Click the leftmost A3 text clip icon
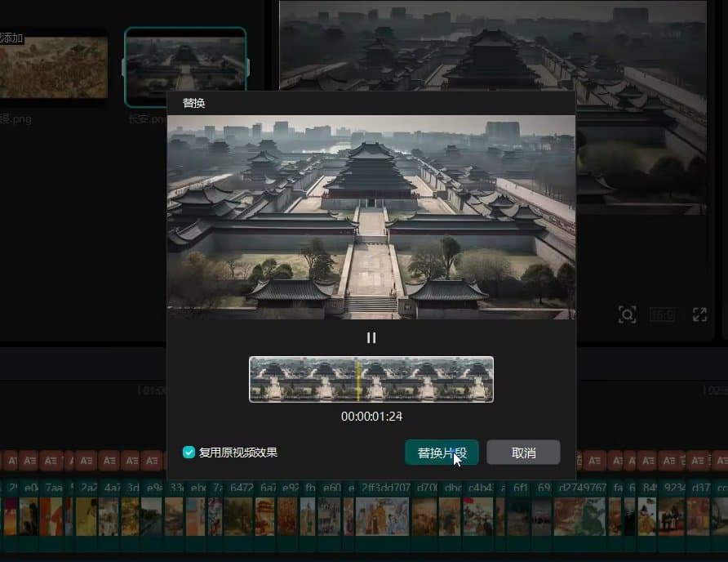 click(x=11, y=460)
